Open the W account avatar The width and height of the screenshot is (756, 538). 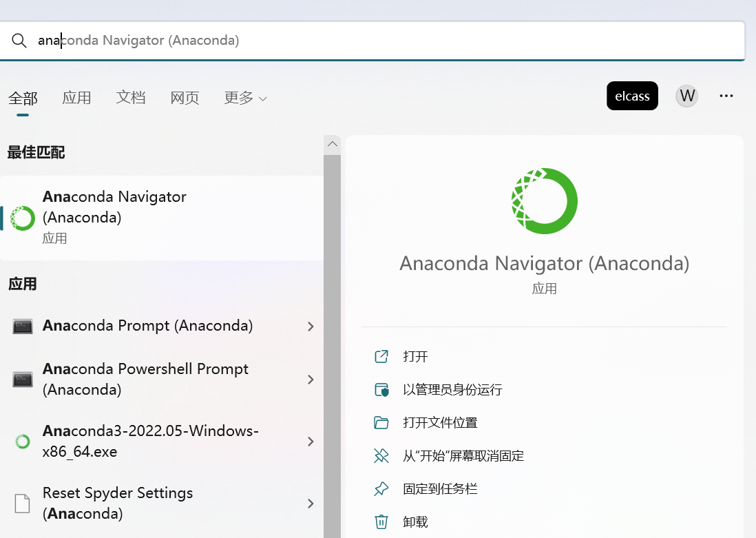(686, 96)
